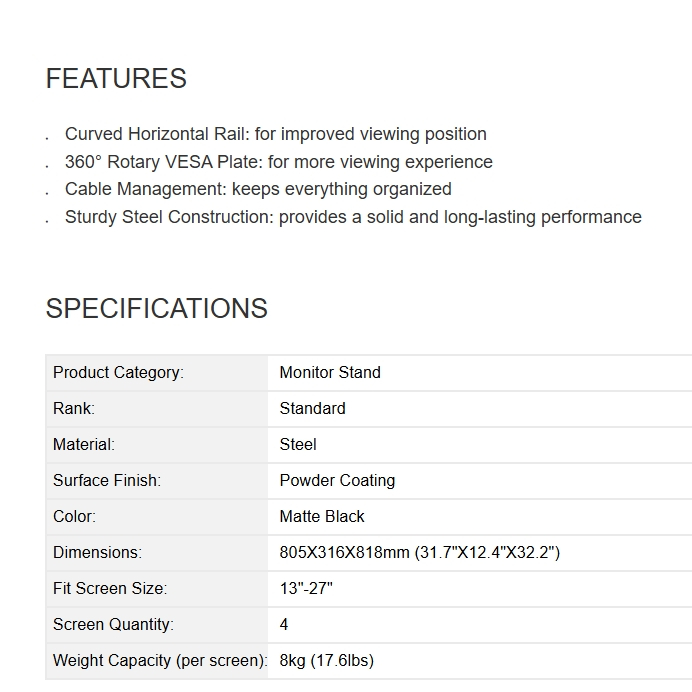Click the Monitor Stand value cell

[480, 373]
